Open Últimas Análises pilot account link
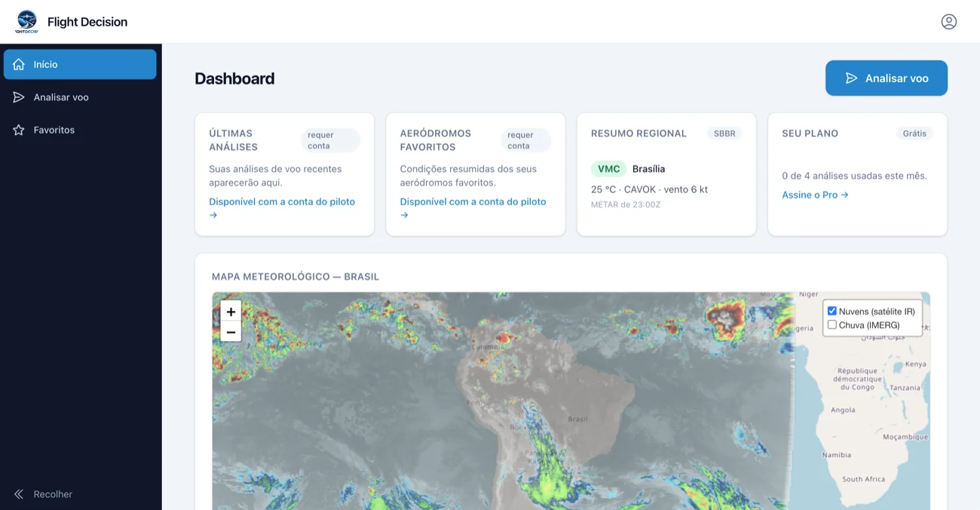 click(x=282, y=208)
